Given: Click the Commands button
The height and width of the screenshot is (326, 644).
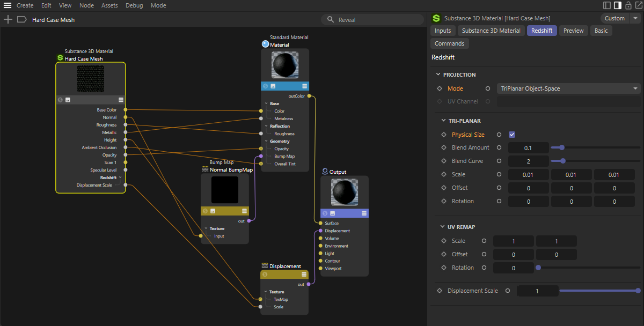Looking at the screenshot, I should 449,43.
